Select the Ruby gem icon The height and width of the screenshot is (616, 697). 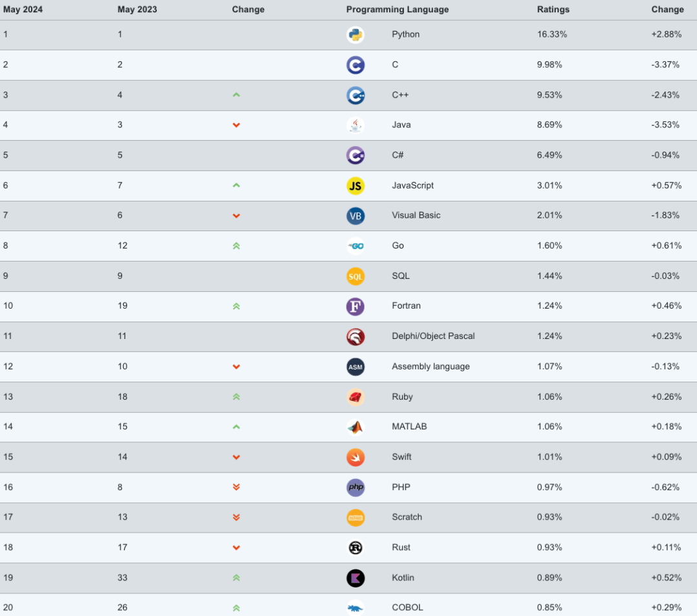[x=355, y=397]
